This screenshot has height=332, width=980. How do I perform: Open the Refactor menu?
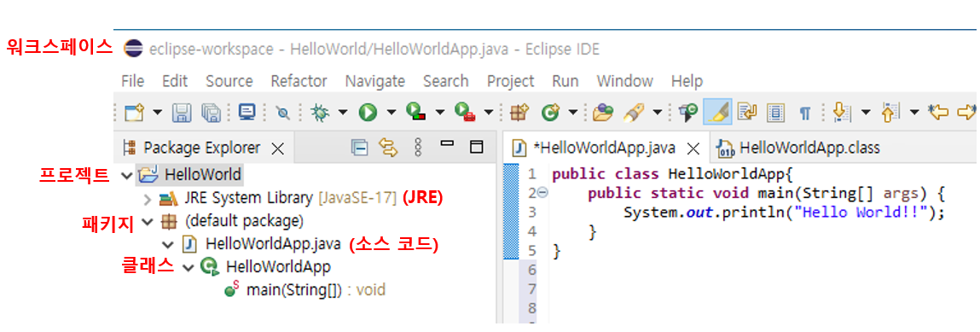(299, 81)
